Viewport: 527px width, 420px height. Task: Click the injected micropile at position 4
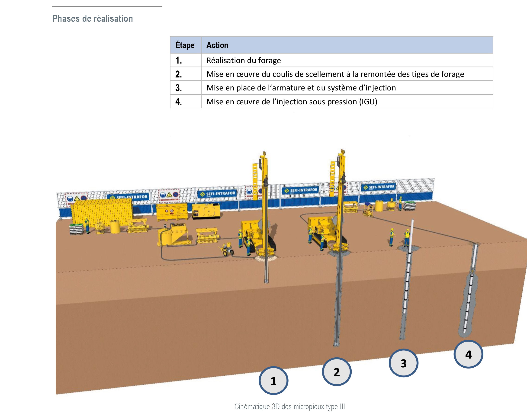coord(469,298)
